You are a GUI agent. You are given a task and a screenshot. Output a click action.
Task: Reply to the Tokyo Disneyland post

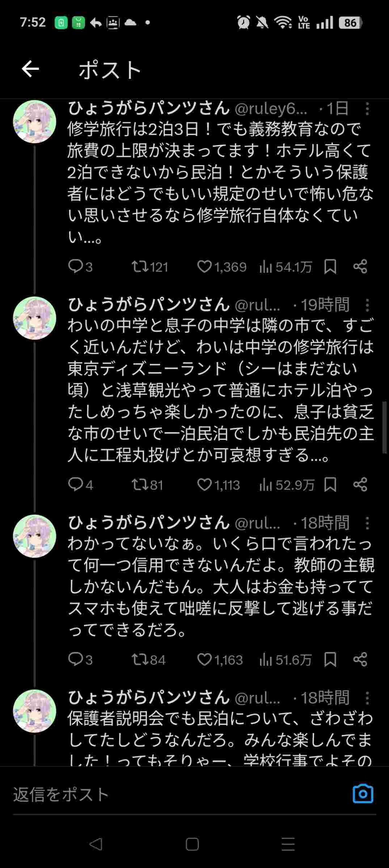tap(76, 485)
